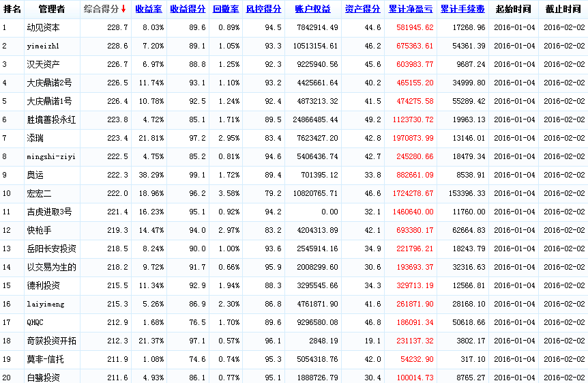Select manager name 莫非-信托
588x383 pixels.
pos(45,359)
